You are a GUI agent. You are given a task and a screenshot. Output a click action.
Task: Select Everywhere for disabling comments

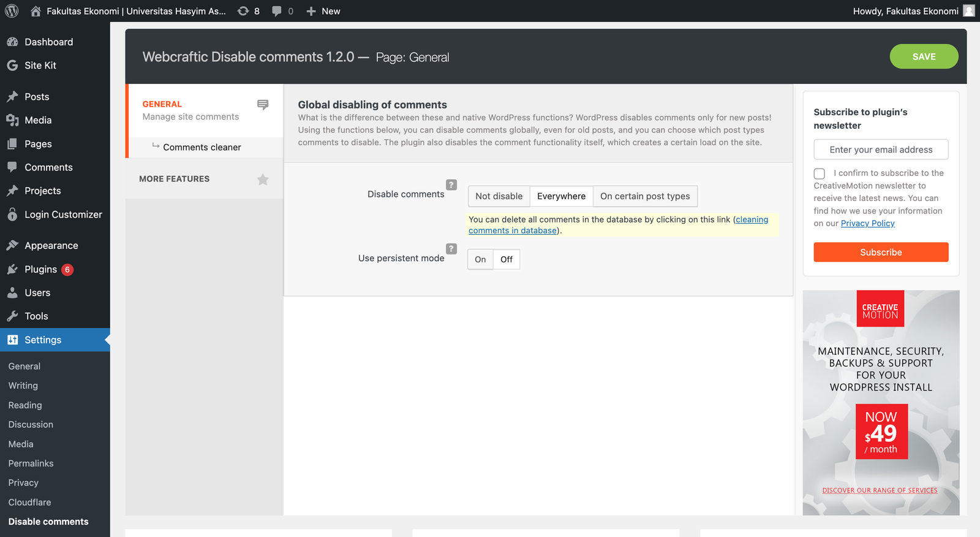561,196
